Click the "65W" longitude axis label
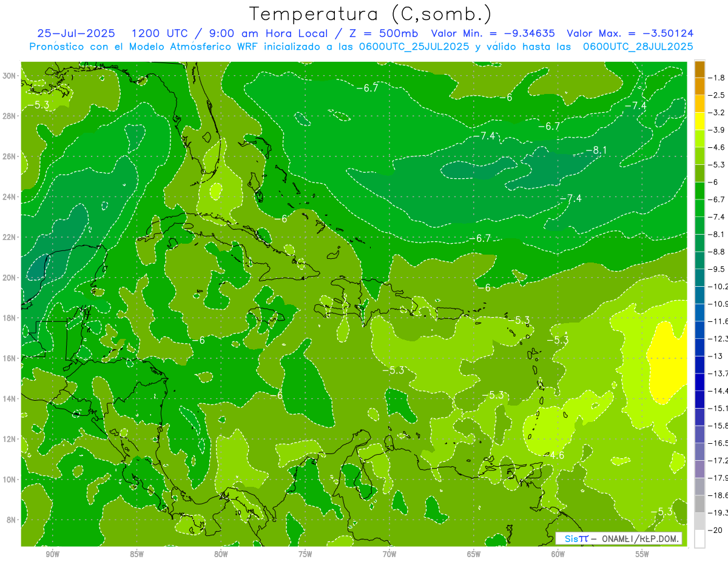728x562 pixels. tap(474, 554)
